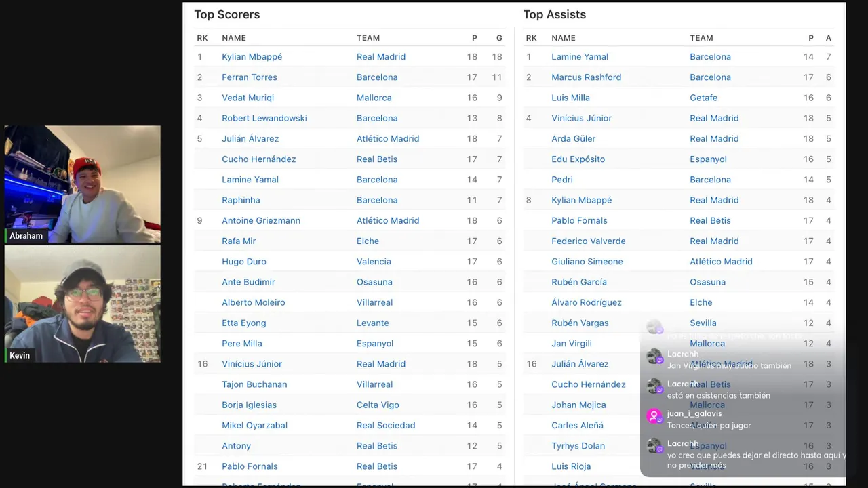This screenshot has height=488, width=868.
Task: Open the Valencia team link
Action: (x=374, y=262)
